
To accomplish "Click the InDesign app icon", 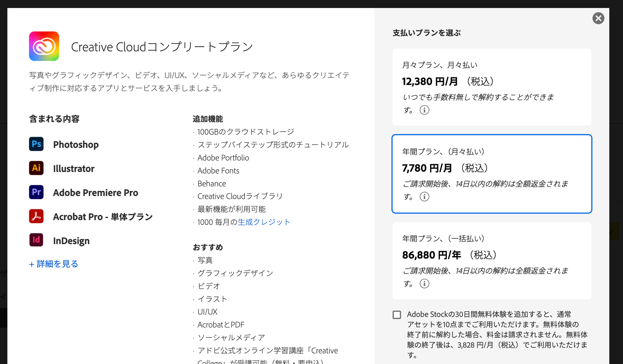I will (36, 240).
